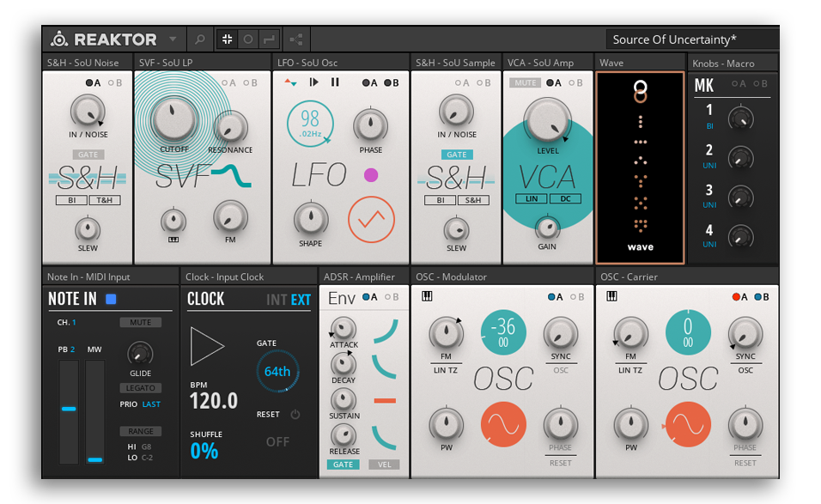Click the Wave block eight-shaped icon
Viewport: 821px width, 504px height.
coord(640,92)
